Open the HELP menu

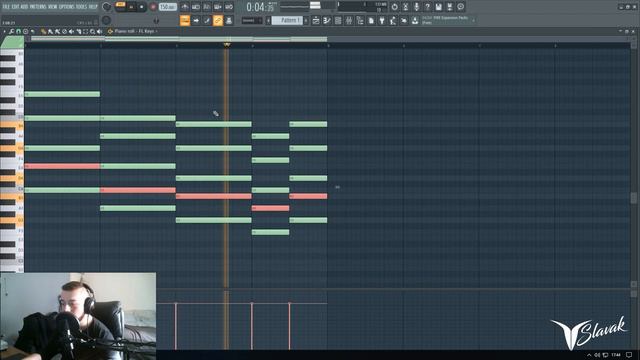pos(93,7)
